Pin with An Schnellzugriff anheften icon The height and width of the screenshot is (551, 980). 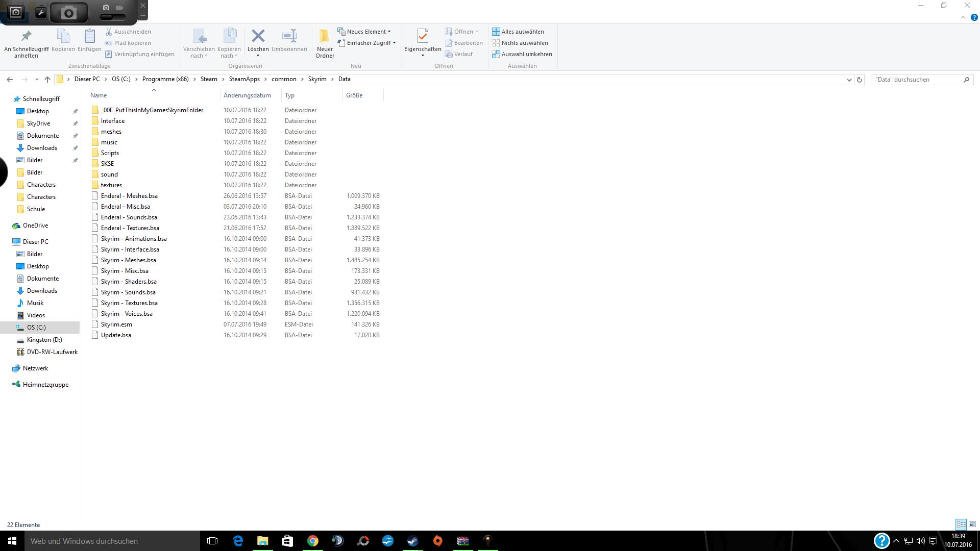point(26,37)
